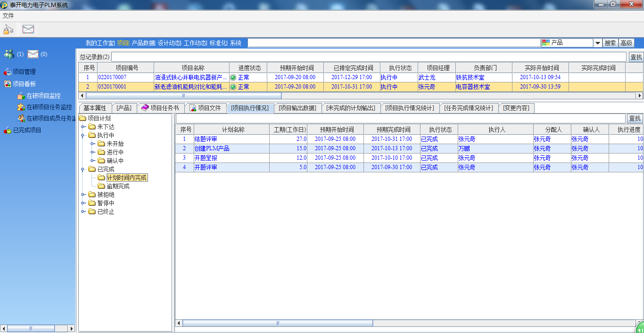The image size is (644, 333).
Task: Select the 逾期完成 folder in the tree
Action: point(118,186)
